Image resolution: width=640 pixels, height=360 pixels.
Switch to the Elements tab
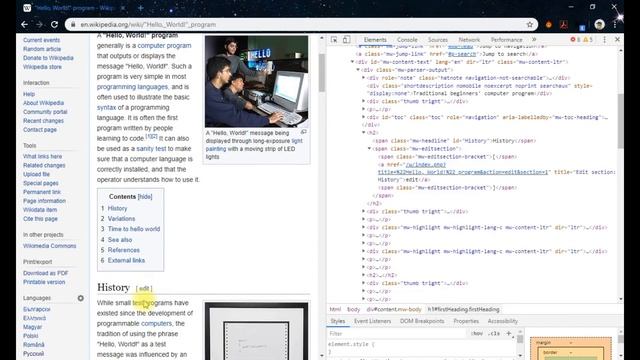pyautogui.click(x=375, y=40)
